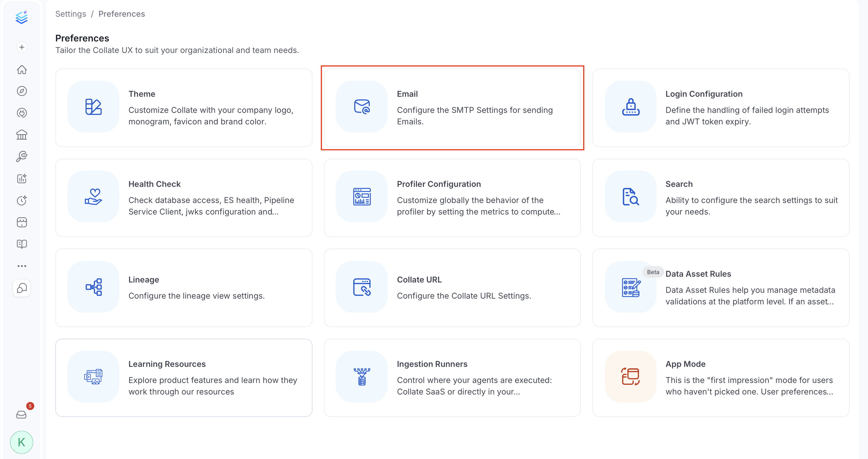This screenshot has height=459, width=868.
Task: Open the App Mode card title
Action: click(x=685, y=364)
